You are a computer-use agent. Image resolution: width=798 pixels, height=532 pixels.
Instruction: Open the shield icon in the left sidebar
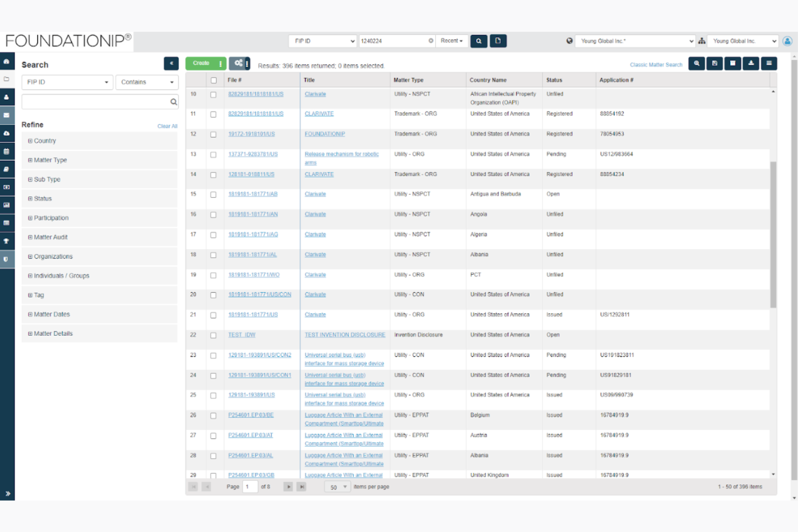(6, 259)
